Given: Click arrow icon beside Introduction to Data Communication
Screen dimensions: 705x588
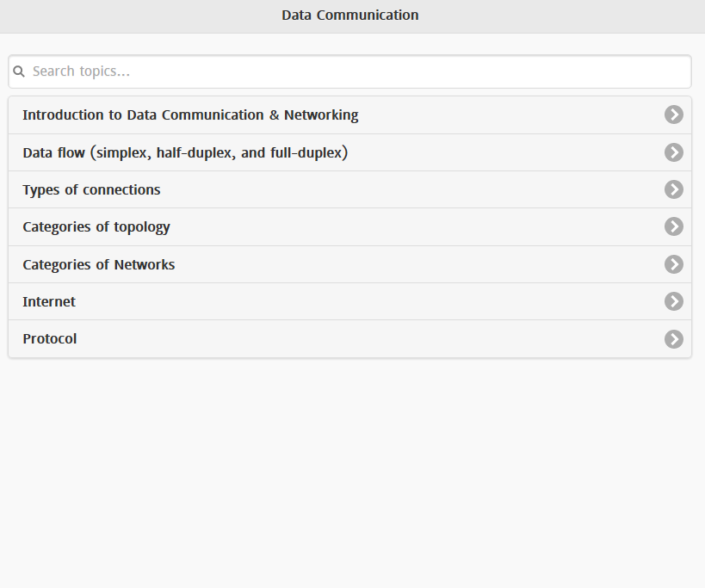Looking at the screenshot, I should click(x=673, y=115).
